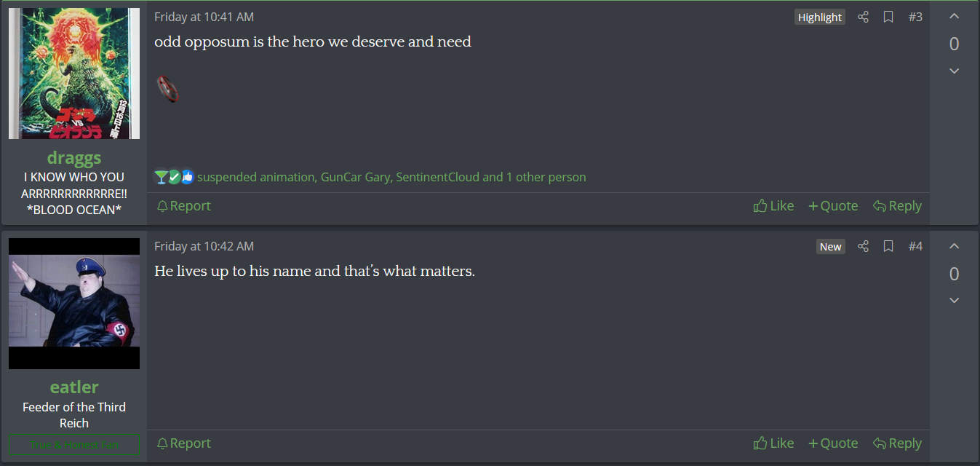Open the draggs username profile link
This screenshot has width=980, height=466.
(x=74, y=157)
